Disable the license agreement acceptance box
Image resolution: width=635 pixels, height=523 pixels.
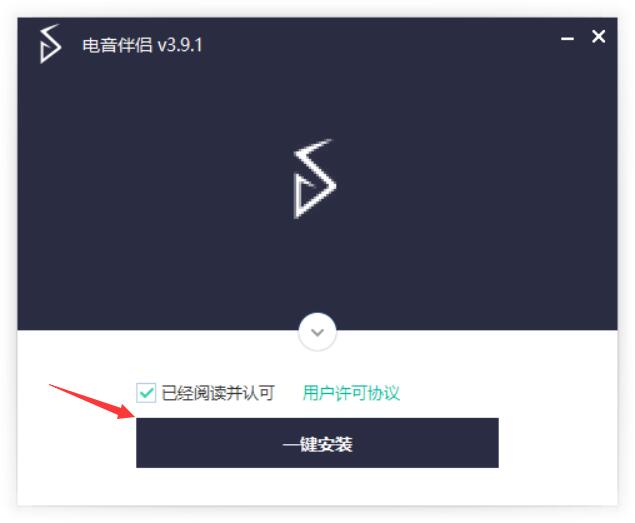click(146, 393)
